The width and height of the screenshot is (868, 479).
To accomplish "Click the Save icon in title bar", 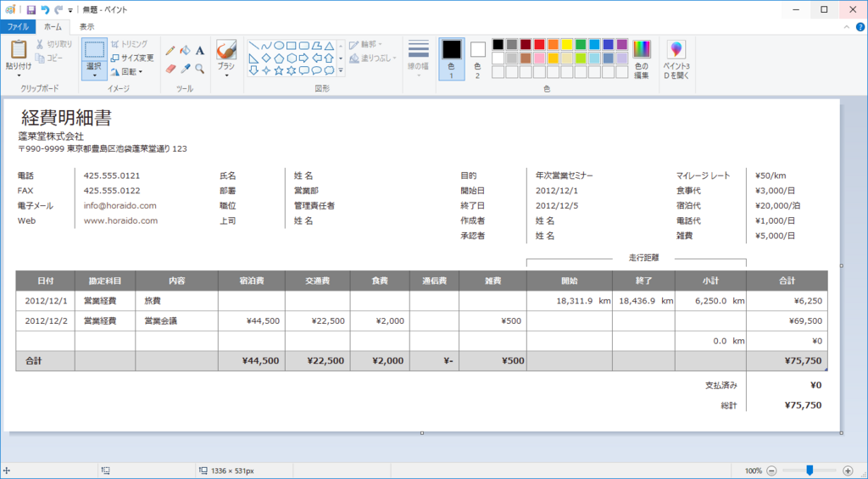I will point(31,9).
